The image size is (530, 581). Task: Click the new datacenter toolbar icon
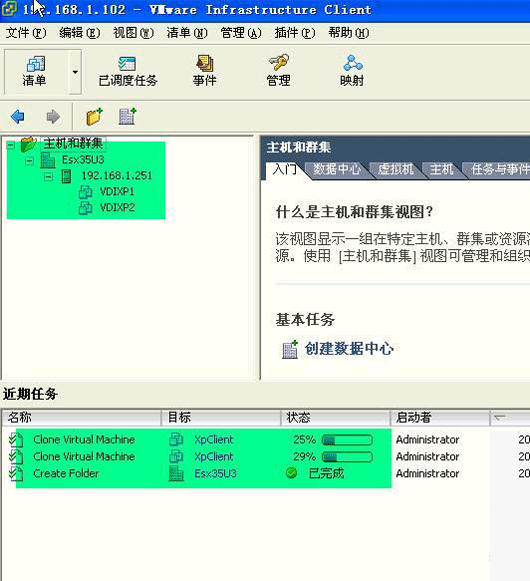[127, 116]
